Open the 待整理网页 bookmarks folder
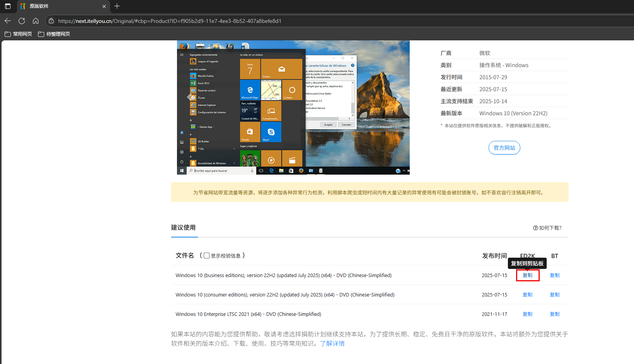This screenshot has height=364, width=634. [54, 34]
